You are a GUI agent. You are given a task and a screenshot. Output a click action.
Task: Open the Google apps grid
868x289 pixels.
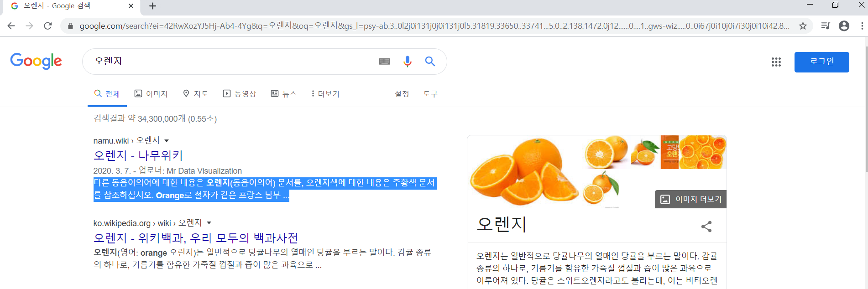[x=776, y=62]
